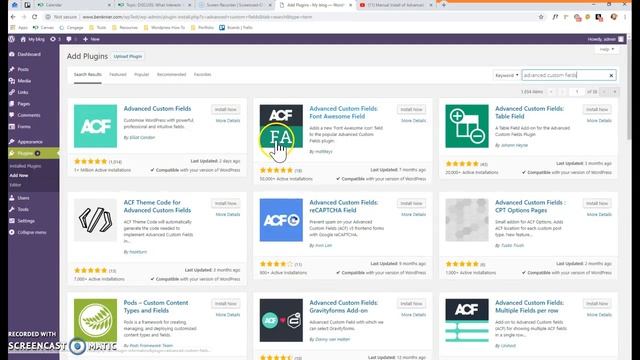Install ACF Font Awesome Field plugin
640x360 pixels.
(411, 109)
